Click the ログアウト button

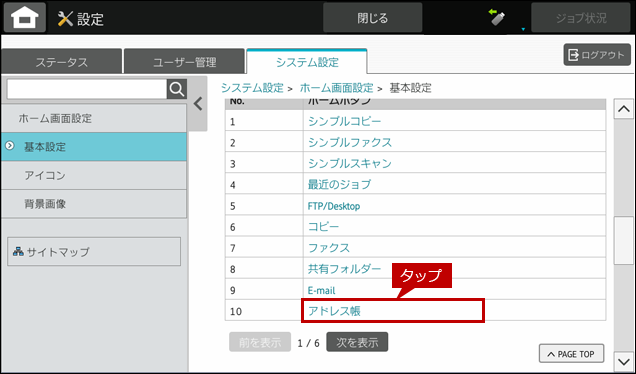click(597, 55)
